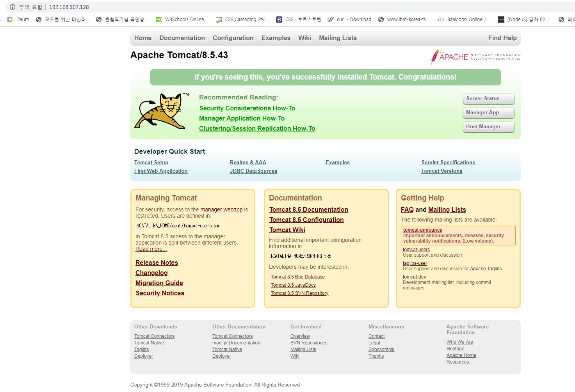Viewport: 575px width, 392px height.
Task: Open the Tomcat Versions link
Action: coord(441,171)
